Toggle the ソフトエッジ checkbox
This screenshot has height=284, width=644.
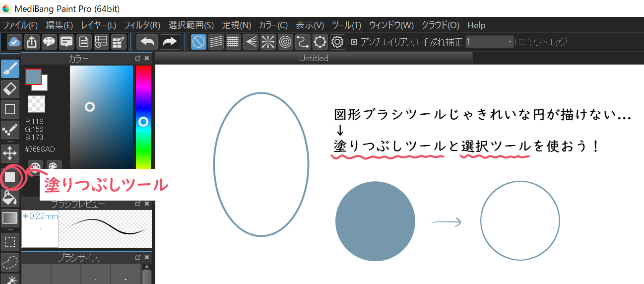click(521, 42)
